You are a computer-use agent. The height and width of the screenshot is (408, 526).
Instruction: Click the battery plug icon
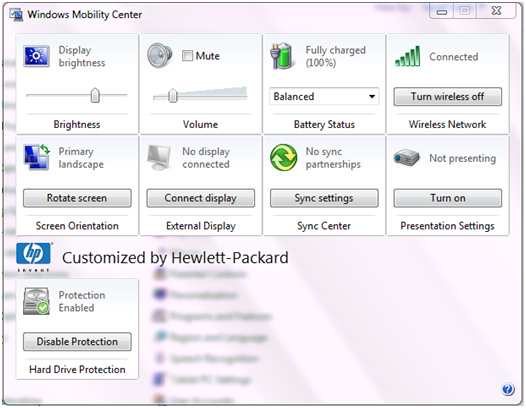[x=282, y=56]
